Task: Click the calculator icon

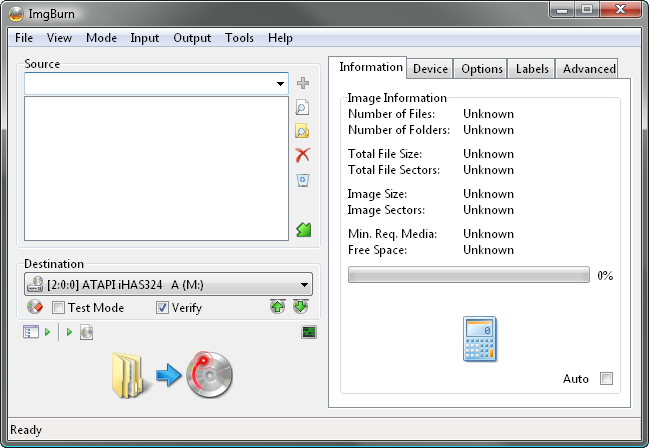Action: tap(480, 339)
